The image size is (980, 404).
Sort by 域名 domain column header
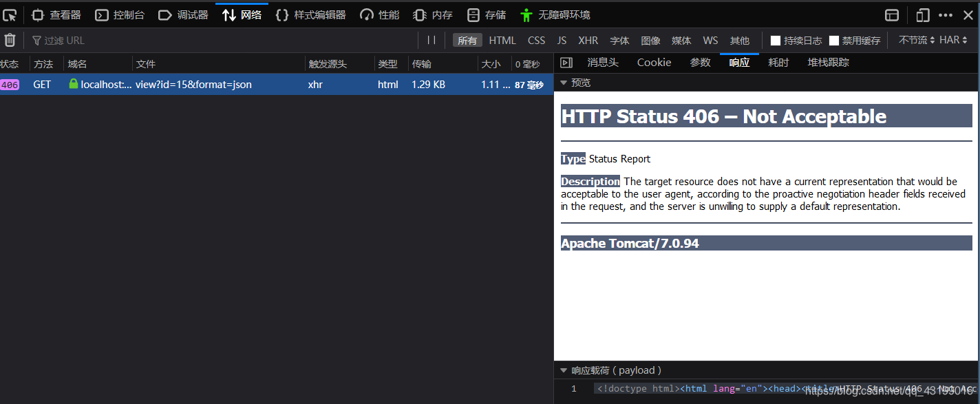(x=98, y=64)
